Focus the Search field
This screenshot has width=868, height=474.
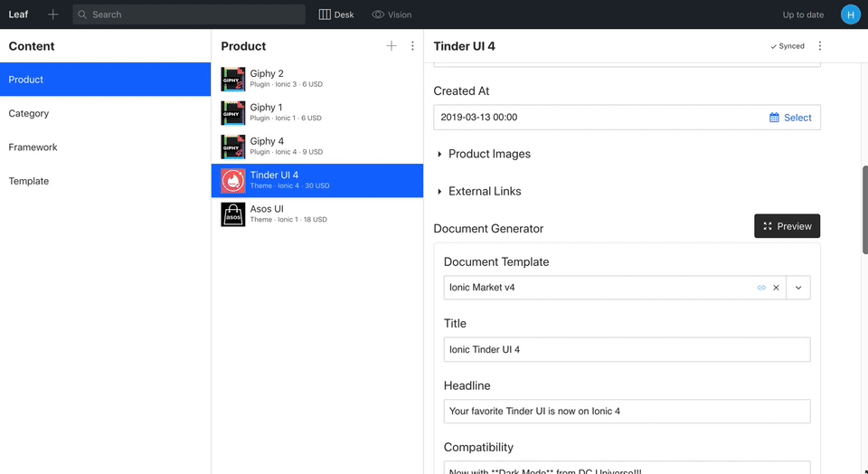[x=189, y=14]
